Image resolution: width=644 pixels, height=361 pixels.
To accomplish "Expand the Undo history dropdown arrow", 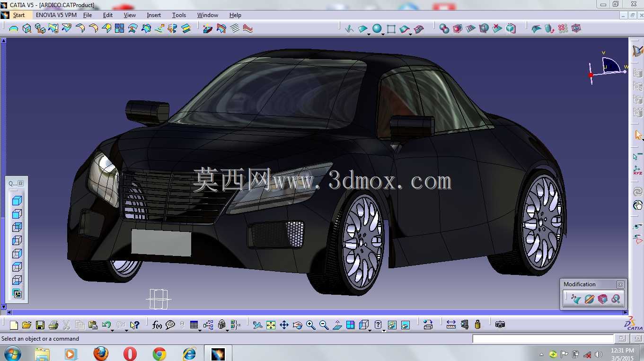I will 112,330.
